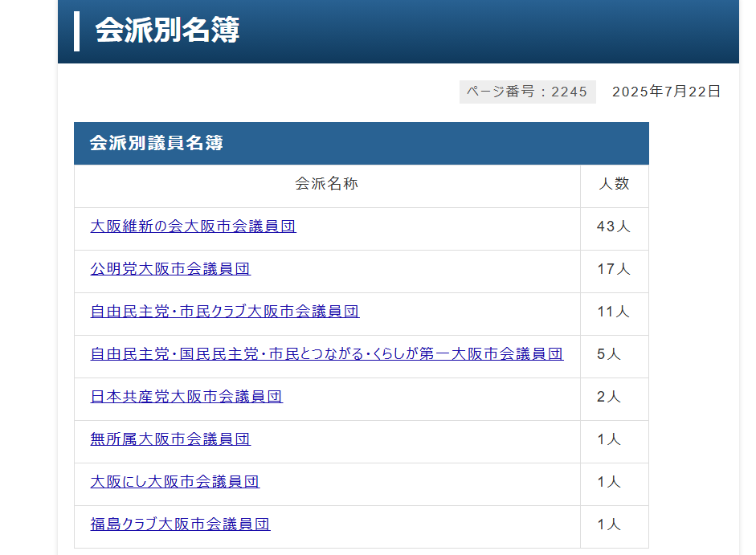Click the 43人 cell

coord(615,229)
